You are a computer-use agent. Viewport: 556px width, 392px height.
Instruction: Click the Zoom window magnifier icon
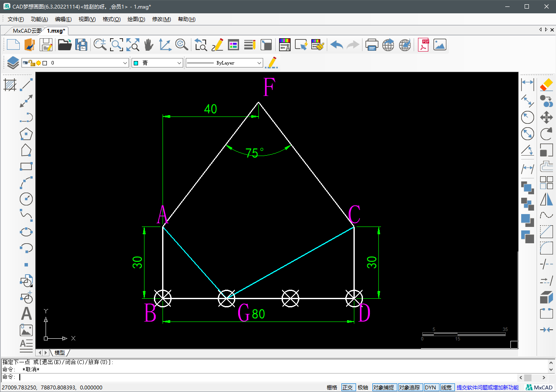[x=117, y=45]
